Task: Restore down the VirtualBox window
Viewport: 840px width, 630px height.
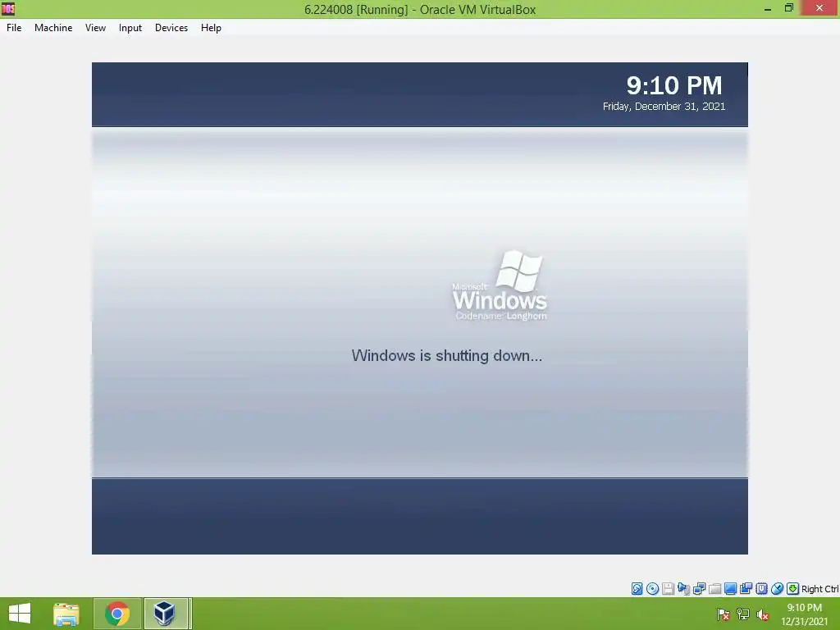Action: tap(788, 8)
